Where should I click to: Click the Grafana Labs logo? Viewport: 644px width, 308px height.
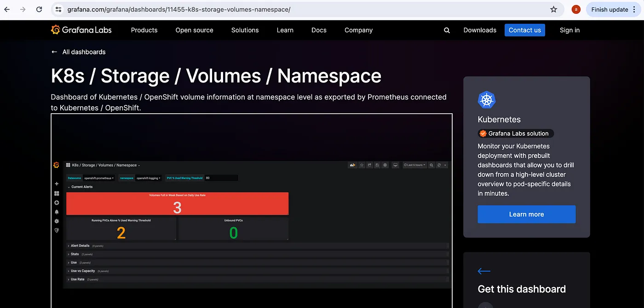point(81,30)
